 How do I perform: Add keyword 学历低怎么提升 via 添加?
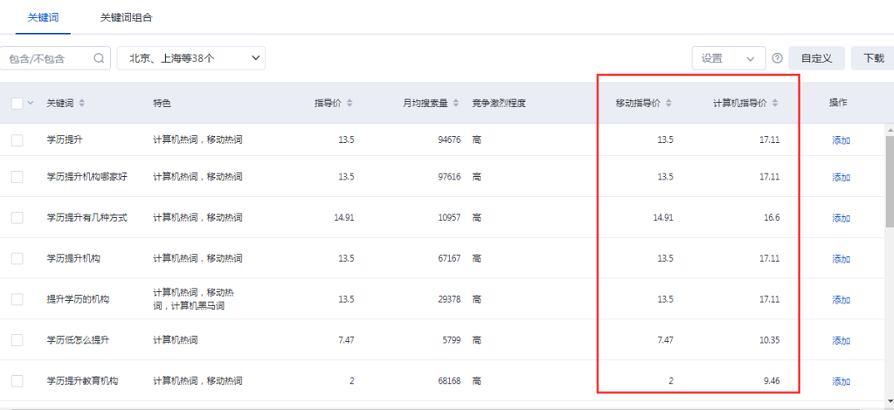click(x=841, y=340)
